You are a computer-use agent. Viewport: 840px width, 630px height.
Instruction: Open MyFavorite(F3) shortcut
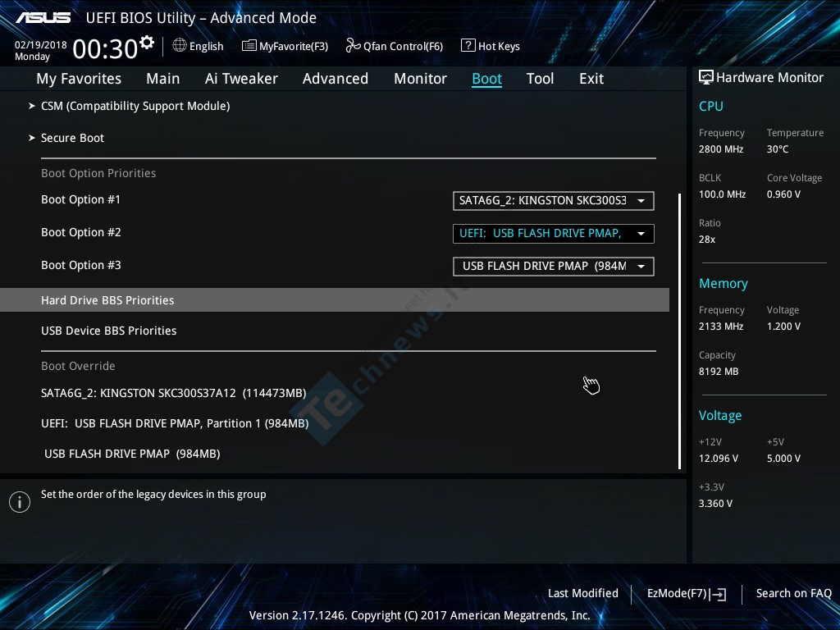coord(294,46)
